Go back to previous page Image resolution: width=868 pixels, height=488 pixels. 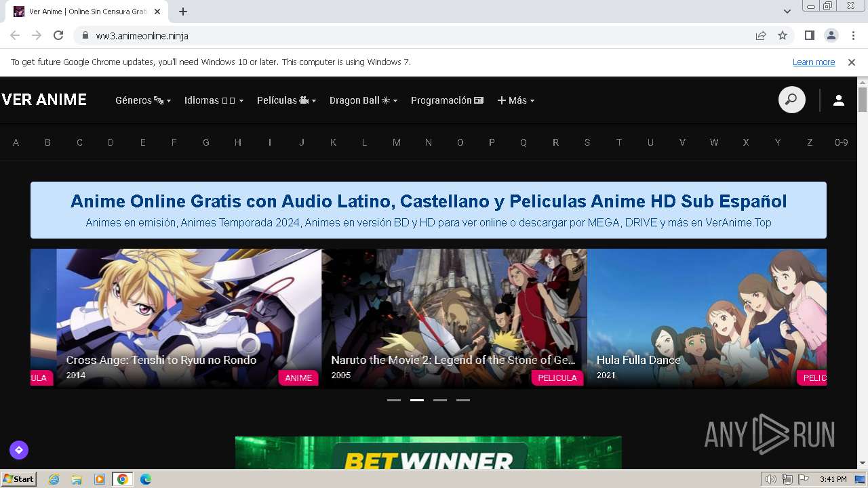coord(15,35)
